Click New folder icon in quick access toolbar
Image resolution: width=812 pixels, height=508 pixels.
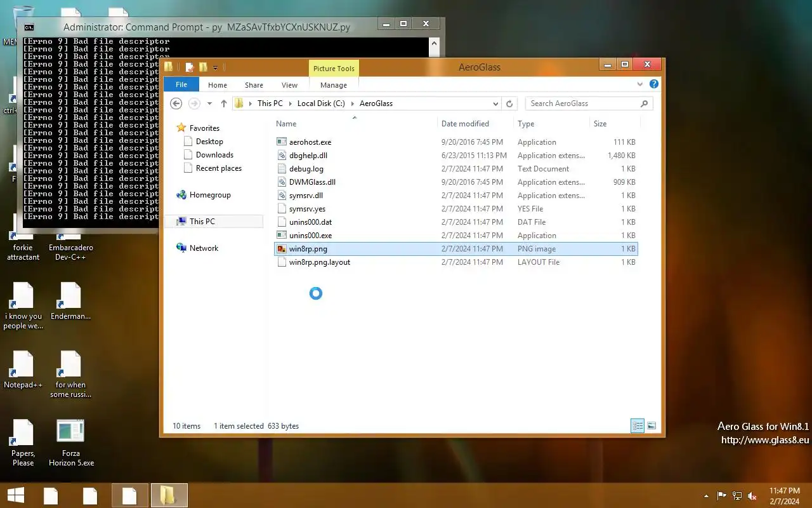pos(203,67)
